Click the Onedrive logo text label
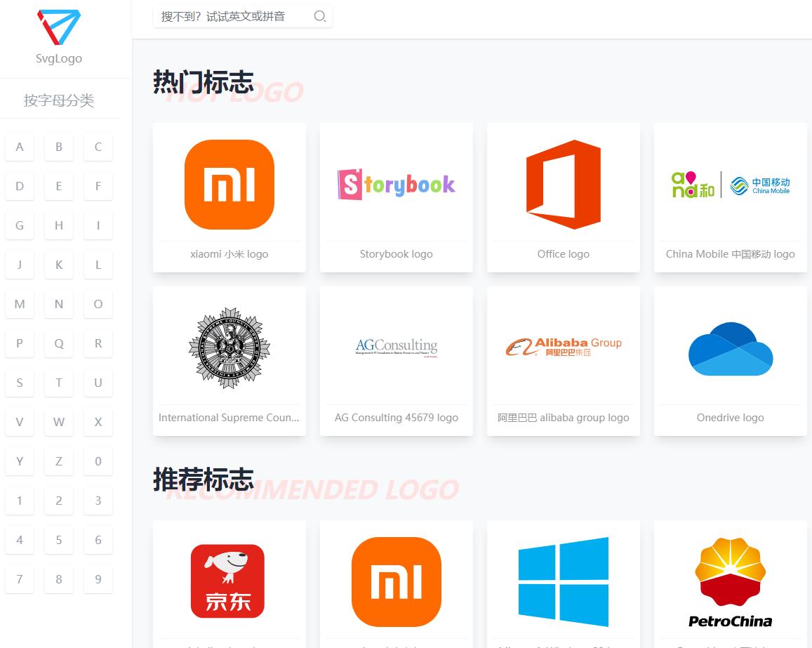 click(x=730, y=418)
